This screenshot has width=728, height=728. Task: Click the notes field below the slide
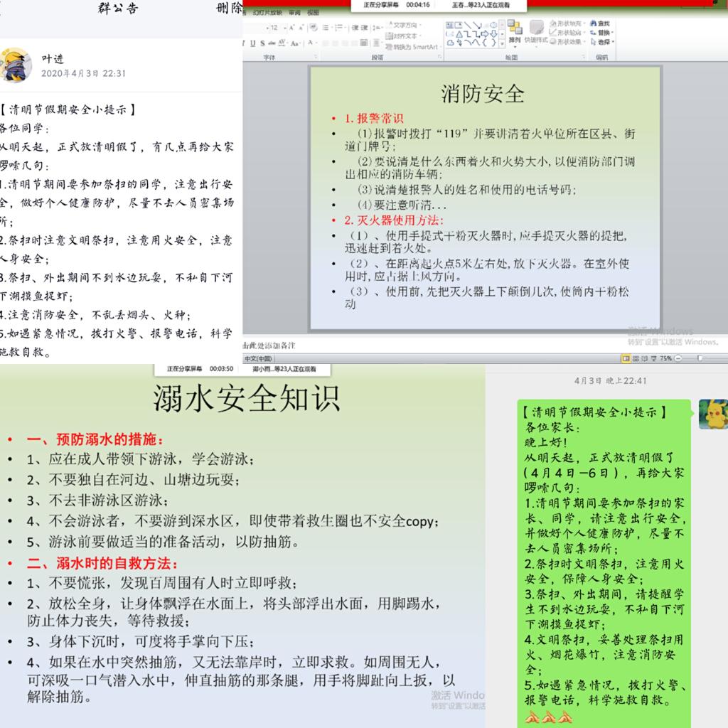[x=427, y=346]
